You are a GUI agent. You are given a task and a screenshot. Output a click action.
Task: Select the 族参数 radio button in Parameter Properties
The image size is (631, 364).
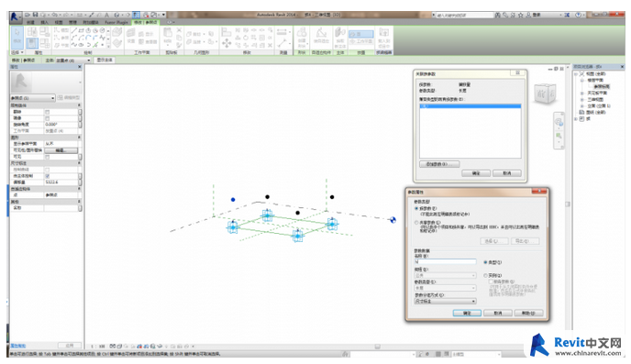(x=416, y=209)
